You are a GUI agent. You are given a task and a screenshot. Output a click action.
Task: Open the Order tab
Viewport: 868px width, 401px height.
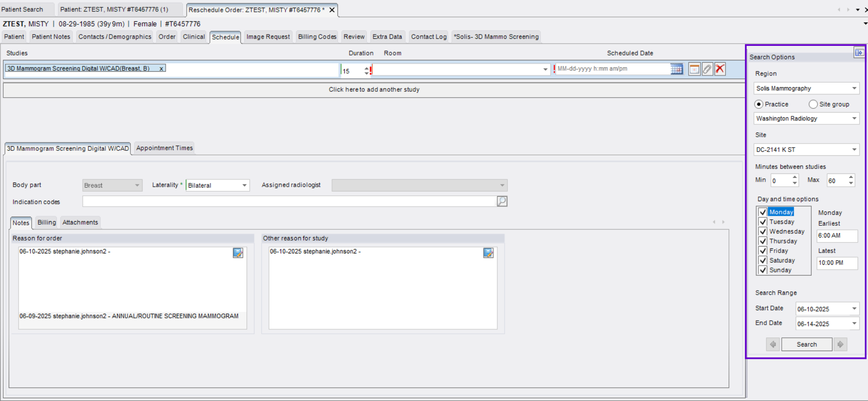[x=167, y=37]
